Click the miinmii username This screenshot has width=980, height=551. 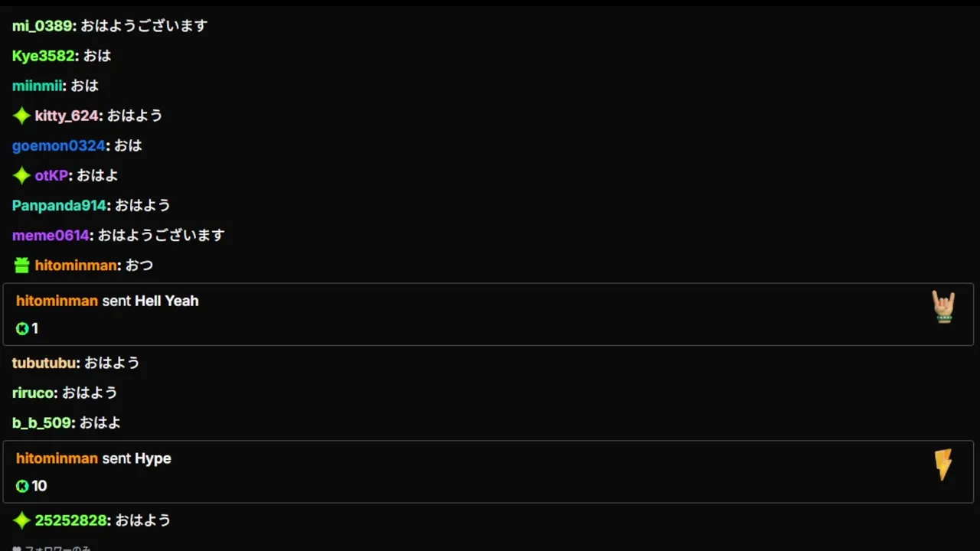point(37,86)
